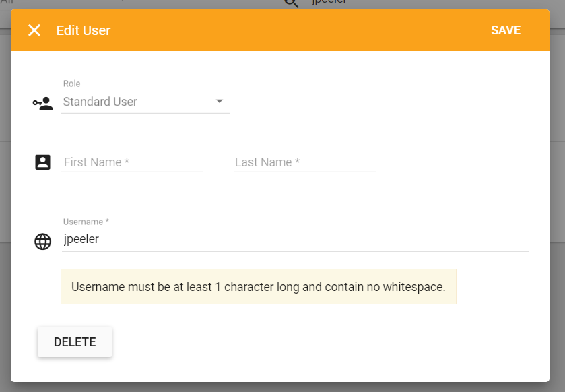Focus the First Name field
The width and height of the screenshot is (565, 392).
click(x=131, y=162)
